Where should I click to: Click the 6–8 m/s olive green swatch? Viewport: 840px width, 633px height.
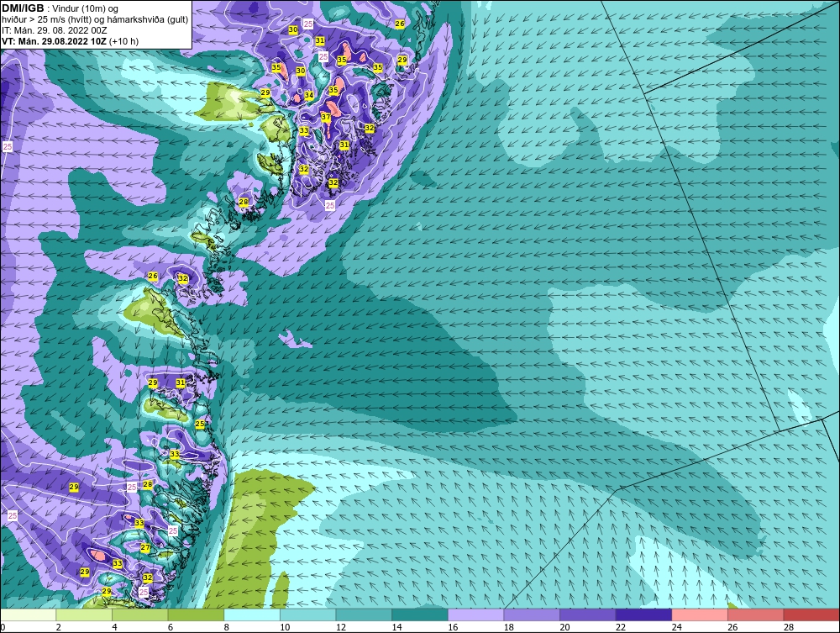[196, 615]
